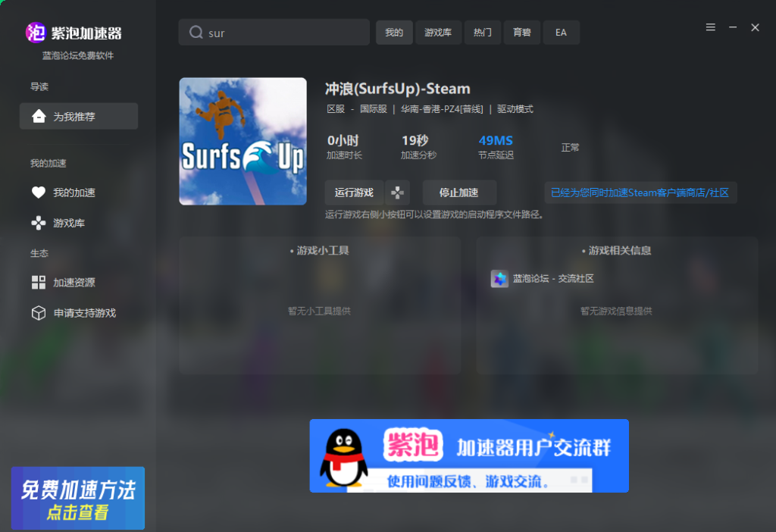Click the 暂无小工具提供 text
The height and width of the screenshot is (532, 776).
pos(319,311)
